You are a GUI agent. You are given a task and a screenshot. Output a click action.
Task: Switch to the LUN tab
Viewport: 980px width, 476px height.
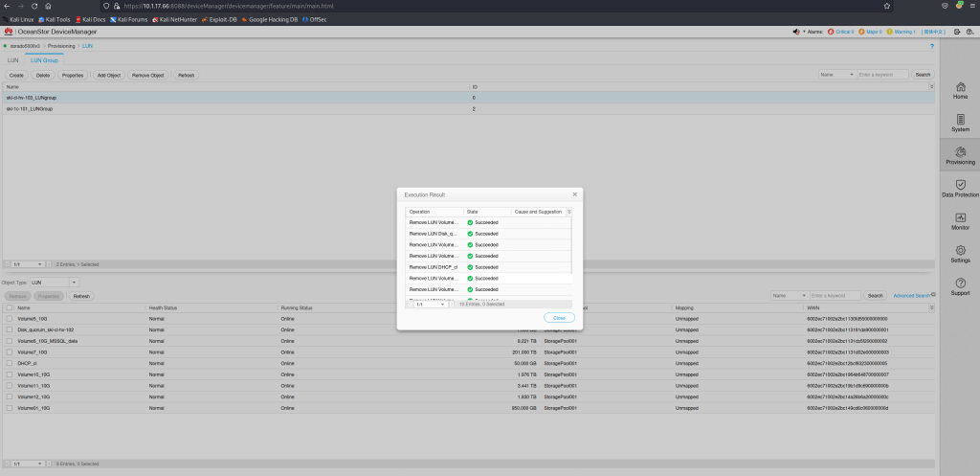coord(12,59)
